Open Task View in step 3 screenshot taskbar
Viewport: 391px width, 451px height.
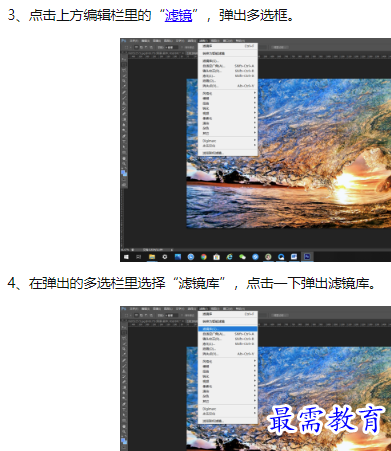[139, 257]
